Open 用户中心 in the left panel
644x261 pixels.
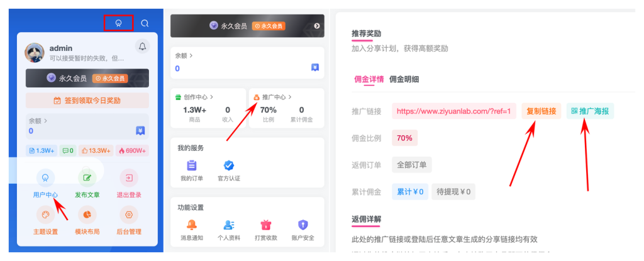[45, 184]
